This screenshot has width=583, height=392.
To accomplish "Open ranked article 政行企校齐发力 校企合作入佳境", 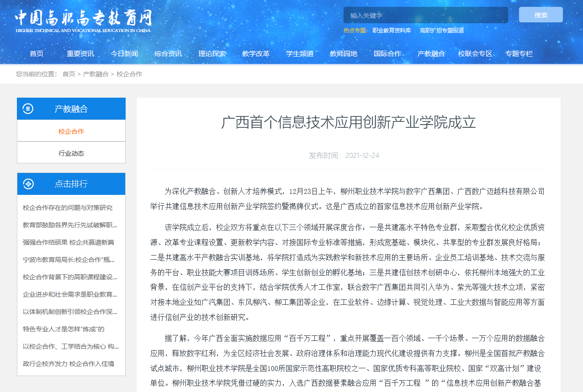I will pyautogui.click(x=69, y=364).
